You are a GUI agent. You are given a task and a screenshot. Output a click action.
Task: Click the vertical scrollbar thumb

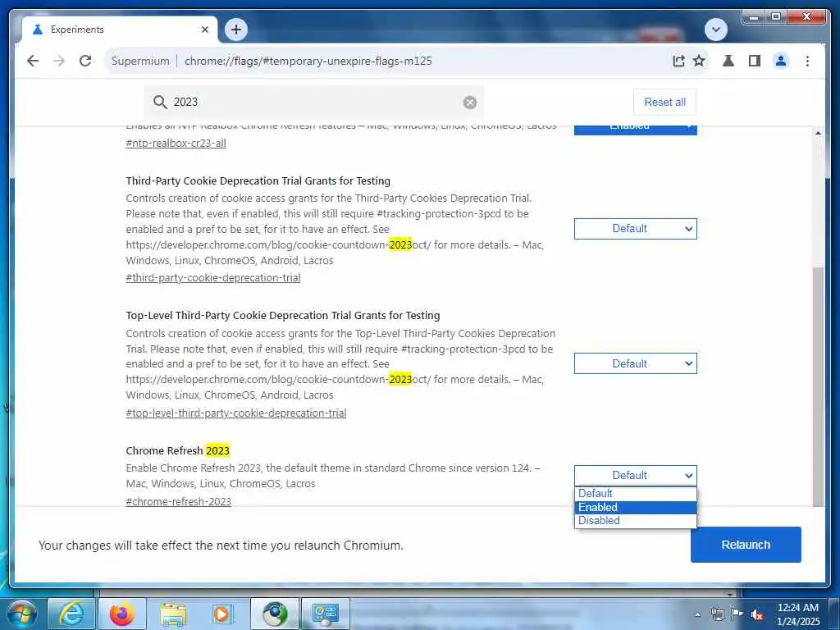818,386
